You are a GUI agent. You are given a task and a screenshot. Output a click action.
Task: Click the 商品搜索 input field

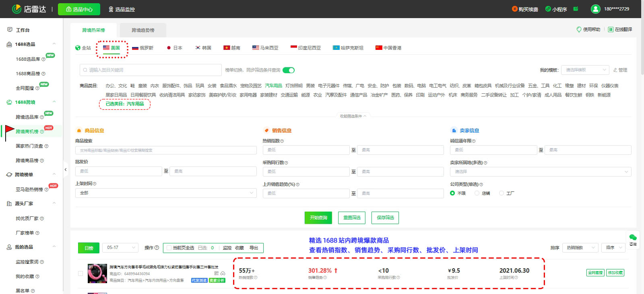(x=166, y=150)
